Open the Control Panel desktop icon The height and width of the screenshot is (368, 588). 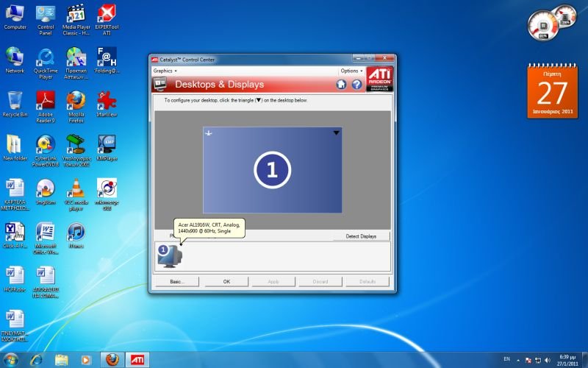coord(46,21)
